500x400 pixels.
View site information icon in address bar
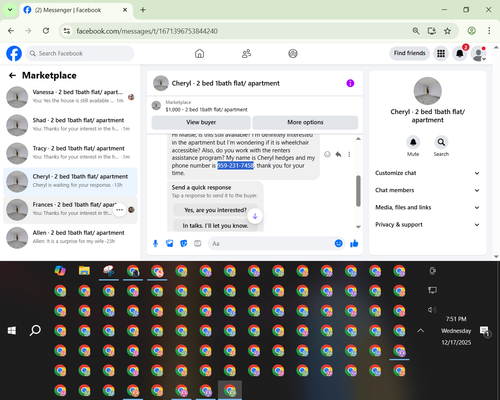point(67,31)
